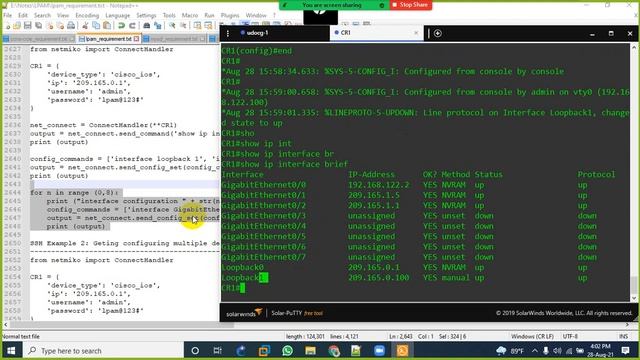This screenshot has width=640, height=360.
Task: Click 'GigabitEthernet0/0' in the terminal output
Action: coord(264,185)
